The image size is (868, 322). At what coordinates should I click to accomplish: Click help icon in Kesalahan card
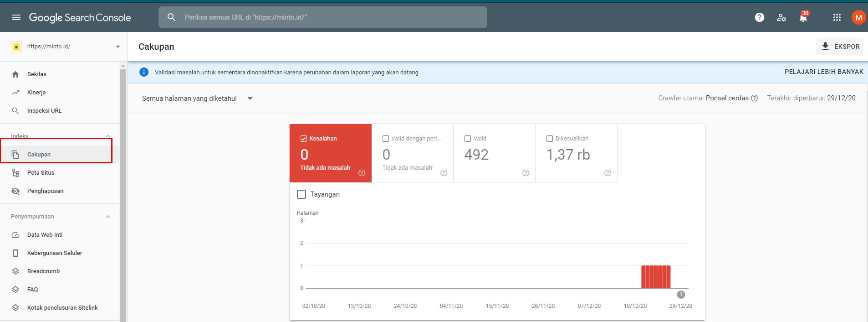point(362,173)
